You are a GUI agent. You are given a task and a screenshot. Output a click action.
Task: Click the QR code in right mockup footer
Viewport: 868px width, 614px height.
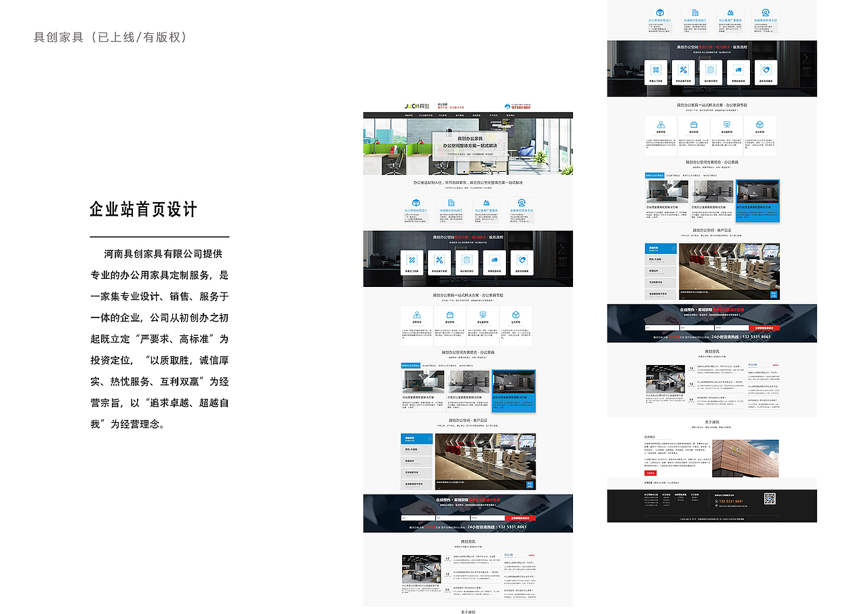point(770,499)
